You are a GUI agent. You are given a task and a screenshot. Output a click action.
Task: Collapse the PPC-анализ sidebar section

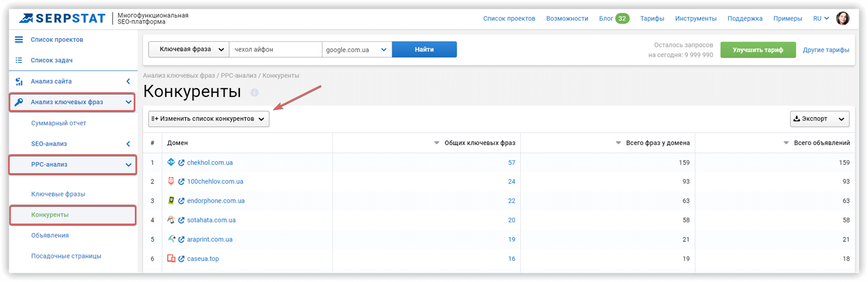click(x=128, y=164)
